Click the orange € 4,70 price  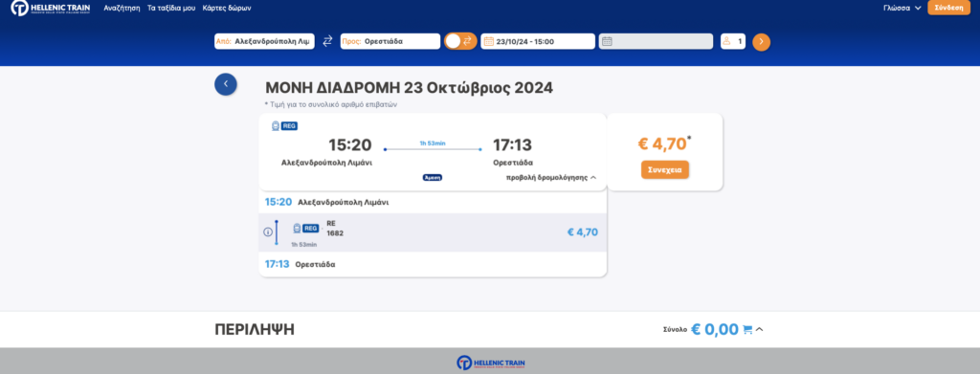662,144
